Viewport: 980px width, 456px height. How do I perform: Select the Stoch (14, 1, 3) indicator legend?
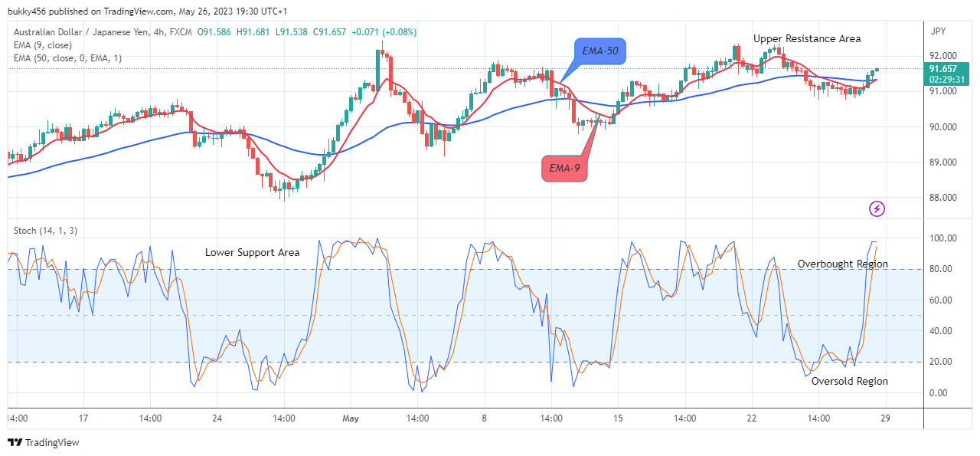44,231
